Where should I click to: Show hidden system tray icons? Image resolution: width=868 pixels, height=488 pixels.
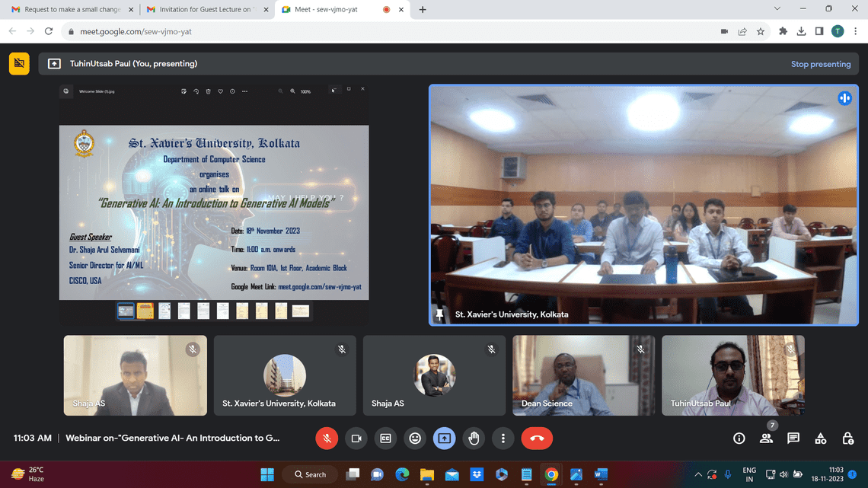(x=698, y=475)
